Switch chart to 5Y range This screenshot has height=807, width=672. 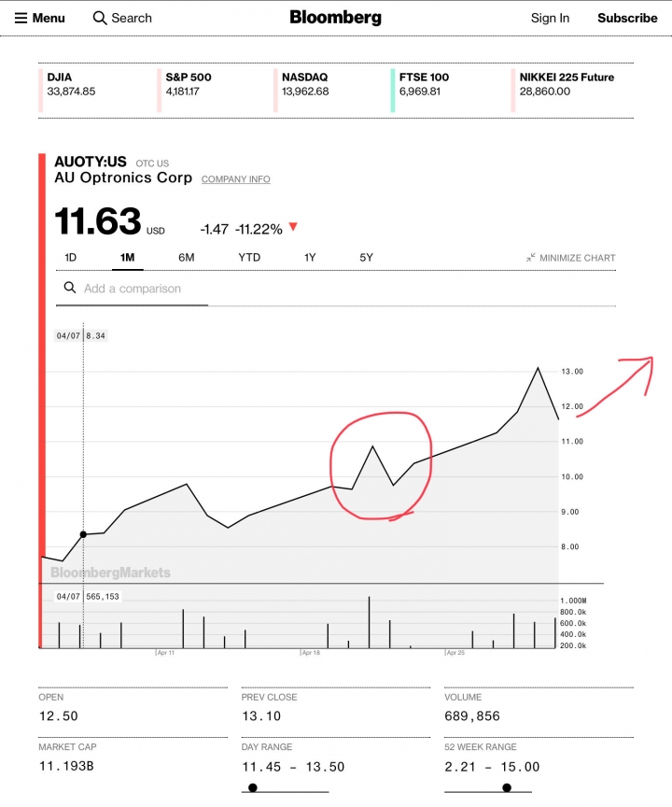point(367,258)
